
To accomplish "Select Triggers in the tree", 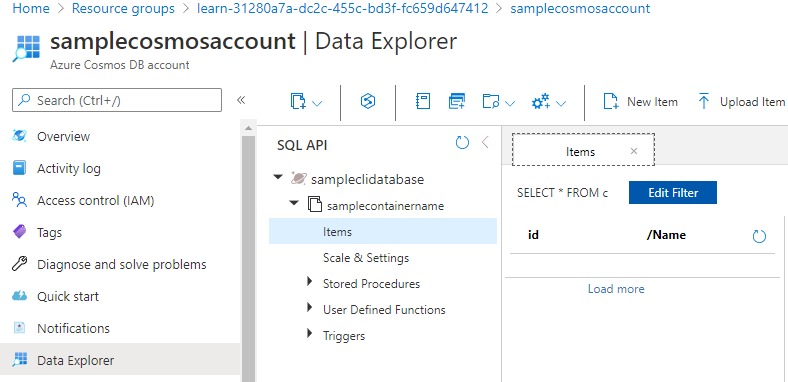I will (344, 336).
